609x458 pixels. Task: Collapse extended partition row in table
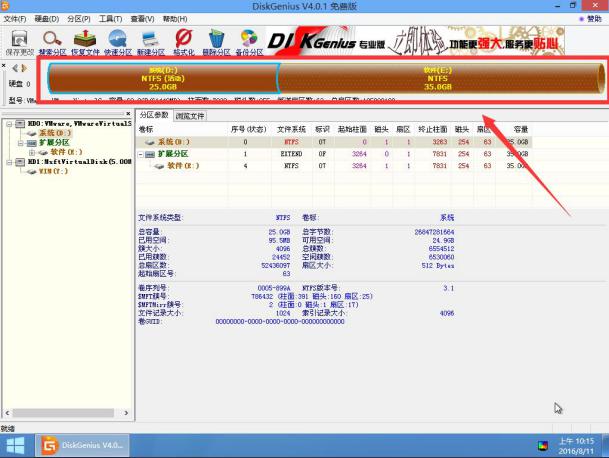tap(141, 154)
